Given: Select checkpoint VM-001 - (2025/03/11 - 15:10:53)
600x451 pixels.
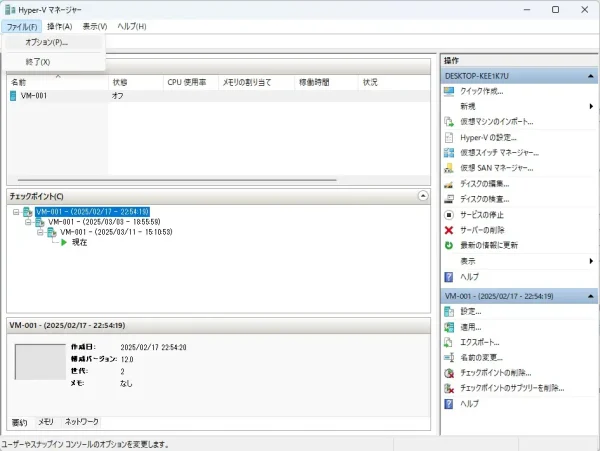Looking at the screenshot, I should click(x=116, y=232).
